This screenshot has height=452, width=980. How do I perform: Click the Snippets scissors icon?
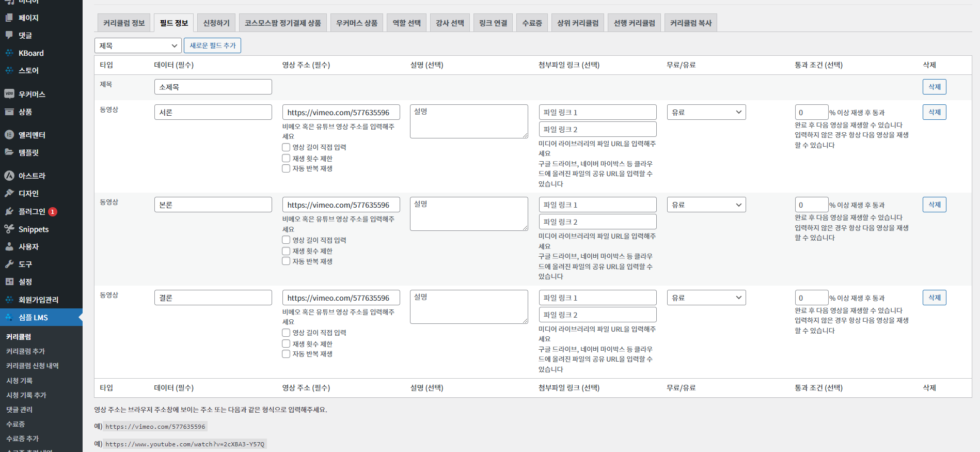point(9,229)
